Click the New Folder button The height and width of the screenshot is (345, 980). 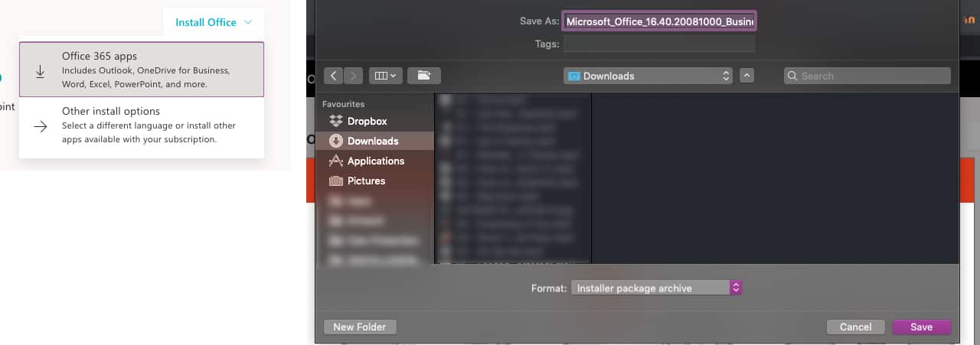click(x=360, y=327)
